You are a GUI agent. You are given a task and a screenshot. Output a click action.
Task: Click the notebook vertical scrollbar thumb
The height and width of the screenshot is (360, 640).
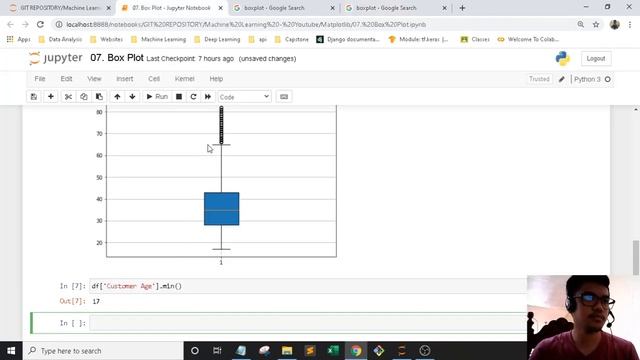click(636, 258)
